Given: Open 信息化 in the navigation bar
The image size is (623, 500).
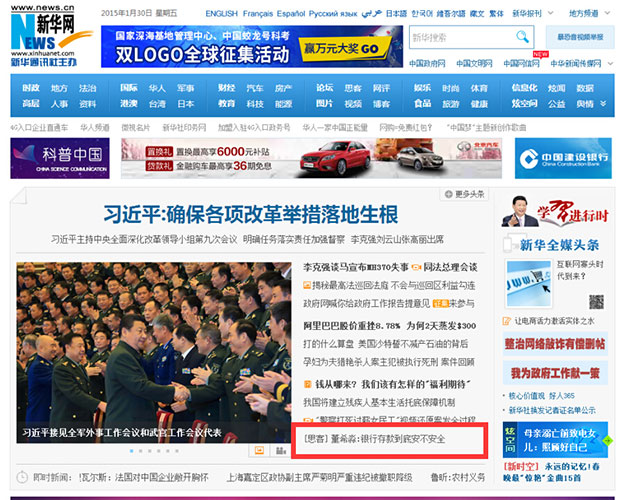Looking at the screenshot, I should [x=524, y=88].
